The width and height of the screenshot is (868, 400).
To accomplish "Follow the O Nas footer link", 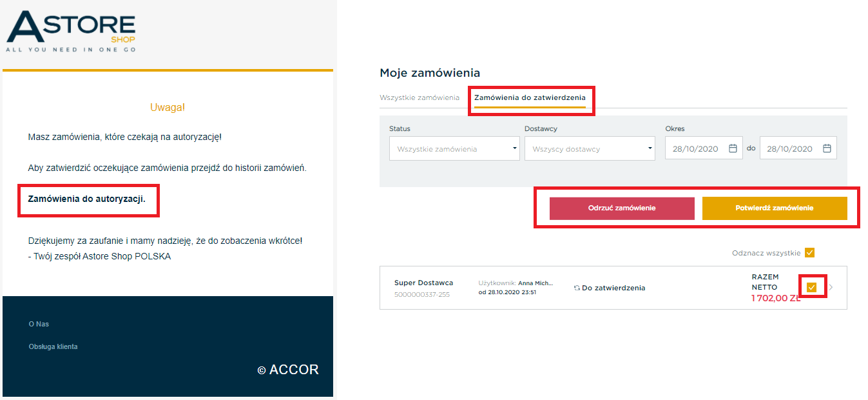I will click(x=39, y=324).
